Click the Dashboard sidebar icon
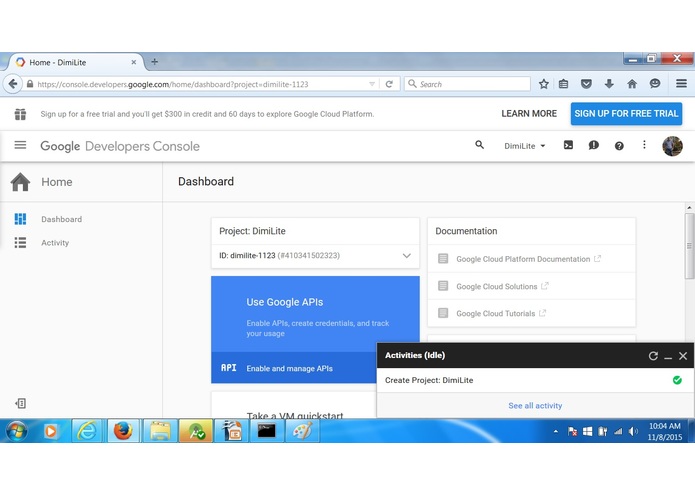This screenshot has height=494, width=695. coord(20,219)
